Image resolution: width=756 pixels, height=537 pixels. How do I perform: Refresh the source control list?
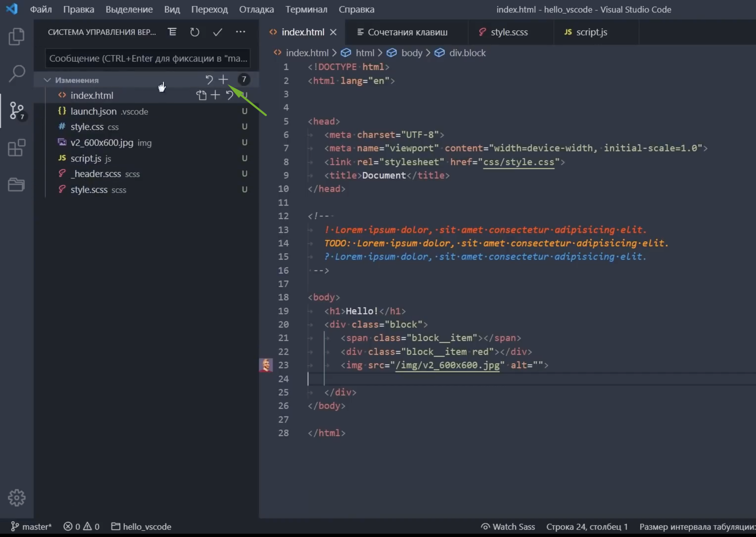[x=195, y=32]
